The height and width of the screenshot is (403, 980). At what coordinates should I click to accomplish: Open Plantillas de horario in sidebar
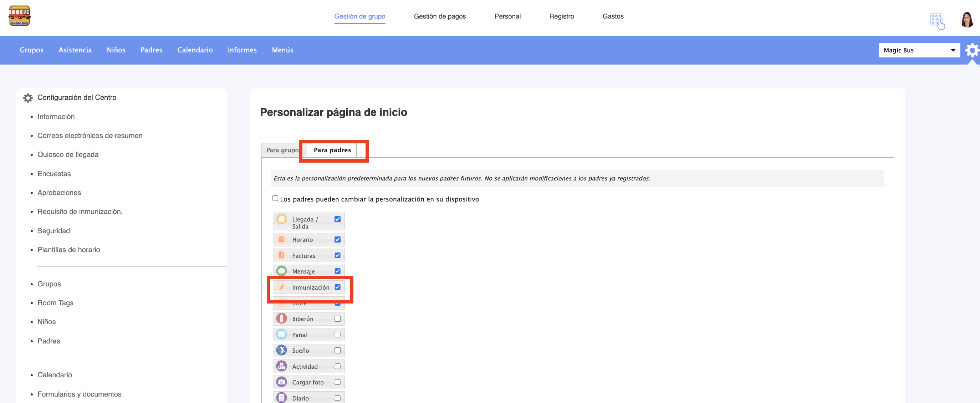coord(68,250)
